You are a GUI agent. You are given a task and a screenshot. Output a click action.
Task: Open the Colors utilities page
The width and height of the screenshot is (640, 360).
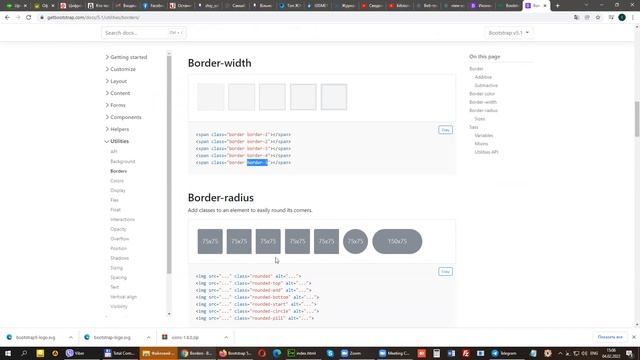(117, 181)
